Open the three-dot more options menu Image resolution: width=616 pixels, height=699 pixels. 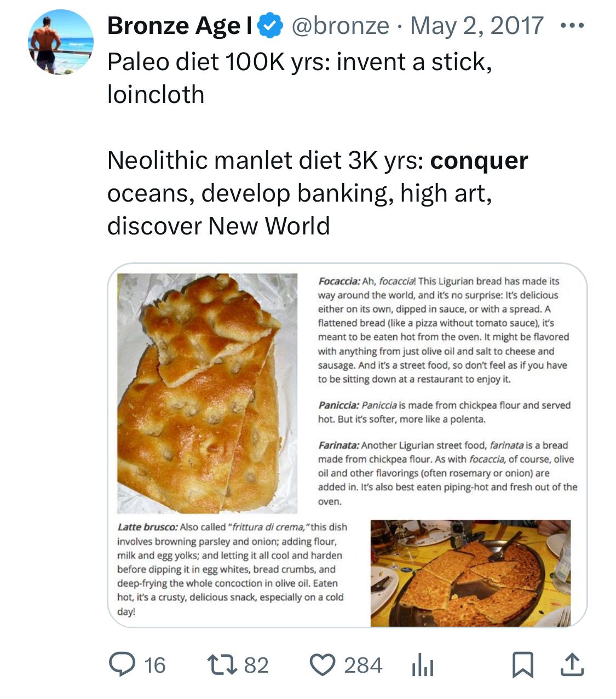572,26
